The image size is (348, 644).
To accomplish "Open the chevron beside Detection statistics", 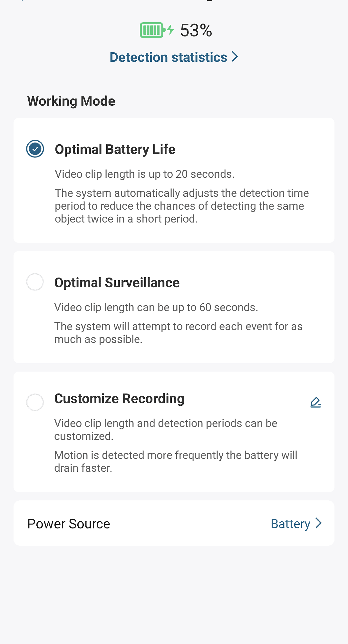I will click(235, 57).
